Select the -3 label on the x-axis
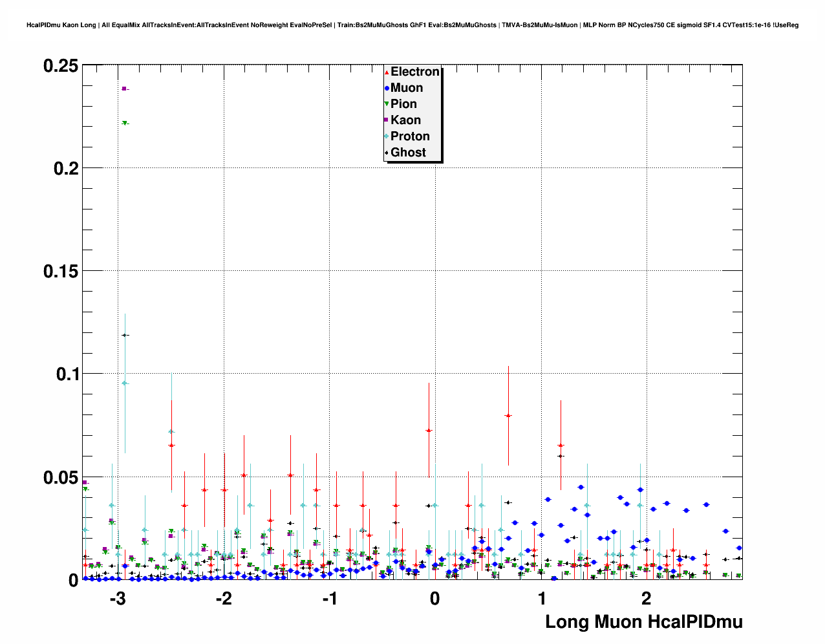 [x=117, y=599]
